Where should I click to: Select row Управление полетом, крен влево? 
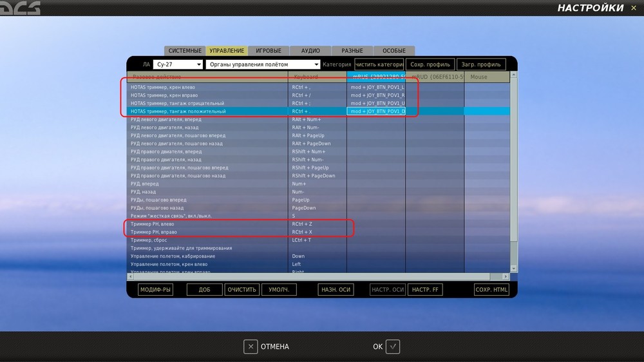pos(318,264)
